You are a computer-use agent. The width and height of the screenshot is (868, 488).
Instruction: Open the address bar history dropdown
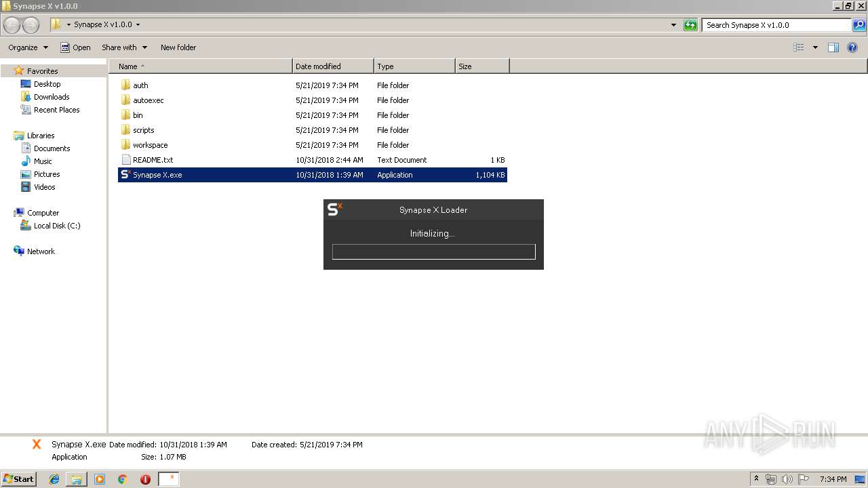click(x=673, y=25)
